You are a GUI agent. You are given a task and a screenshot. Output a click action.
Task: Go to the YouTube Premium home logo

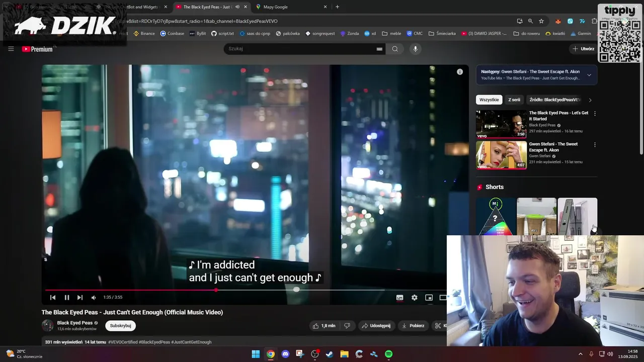[x=38, y=49]
